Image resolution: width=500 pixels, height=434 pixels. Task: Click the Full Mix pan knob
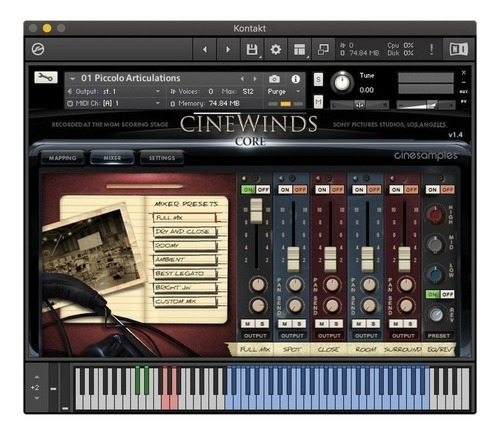tap(258, 285)
